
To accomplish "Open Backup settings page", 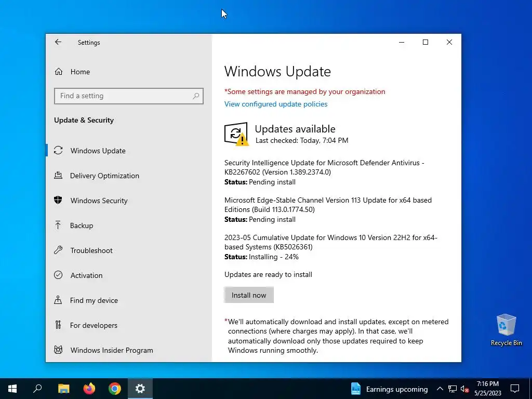I will (82, 225).
